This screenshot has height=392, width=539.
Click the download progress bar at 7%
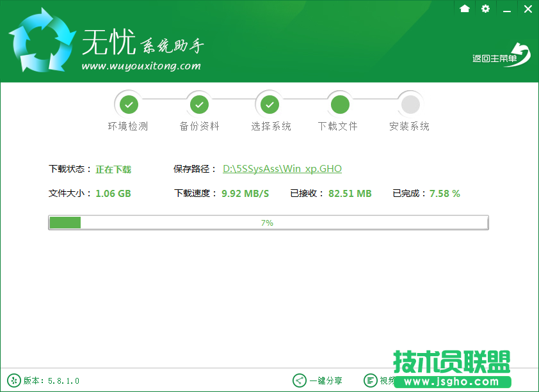268,223
